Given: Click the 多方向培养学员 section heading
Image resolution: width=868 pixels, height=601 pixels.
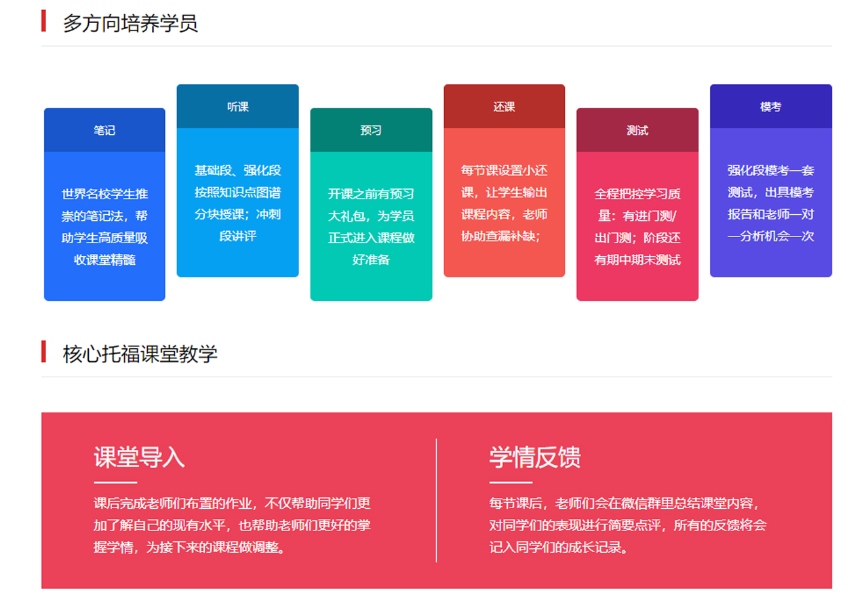Looking at the screenshot, I should click(x=130, y=23).
